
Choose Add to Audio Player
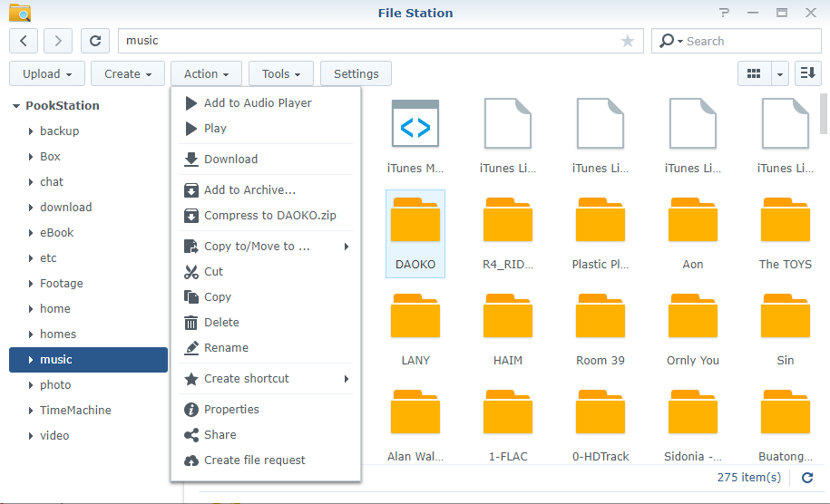click(266, 103)
